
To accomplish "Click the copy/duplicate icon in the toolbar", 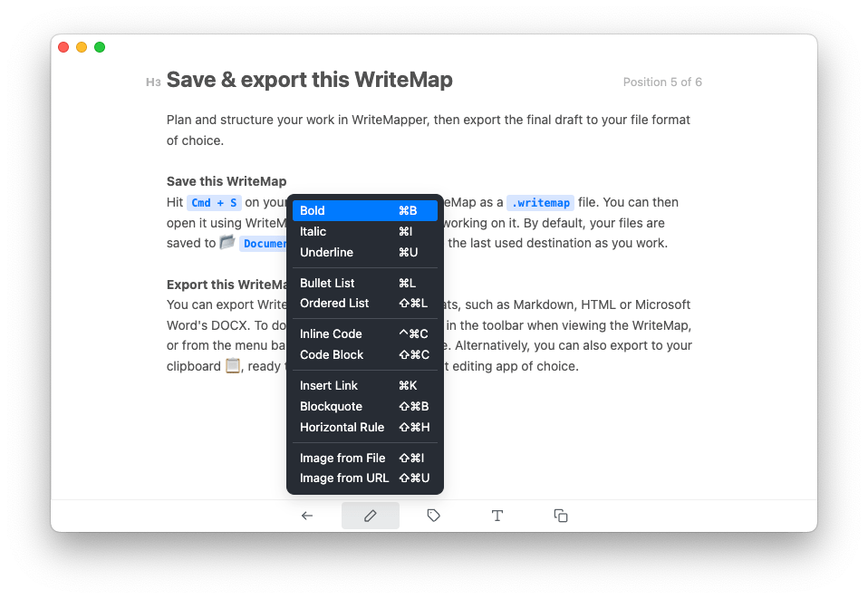I will pyautogui.click(x=561, y=516).
